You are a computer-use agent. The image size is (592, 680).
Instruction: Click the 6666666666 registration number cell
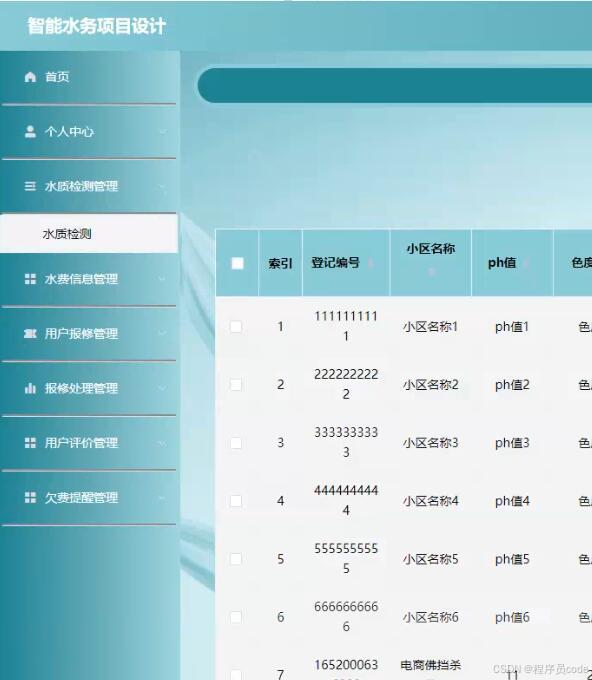[x=346, y=617]
